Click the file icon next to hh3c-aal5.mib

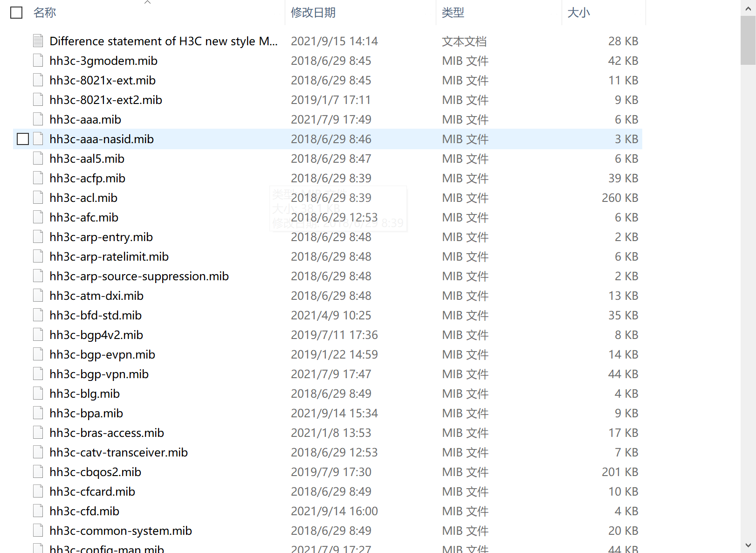pos(38,159)
